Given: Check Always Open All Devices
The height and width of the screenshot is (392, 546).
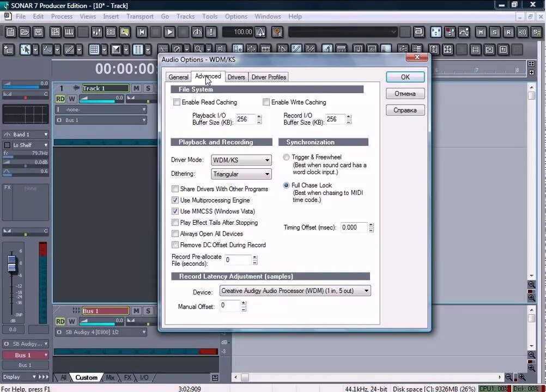Looking at the screenshot, I should (x=175, y=234).
